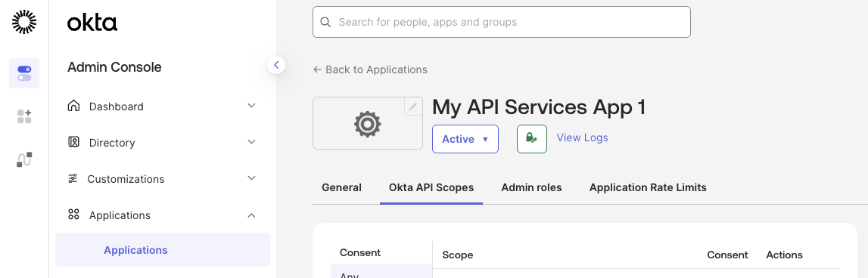
Task: Click the Dashboard home icon
Action: tap(73, 106)
